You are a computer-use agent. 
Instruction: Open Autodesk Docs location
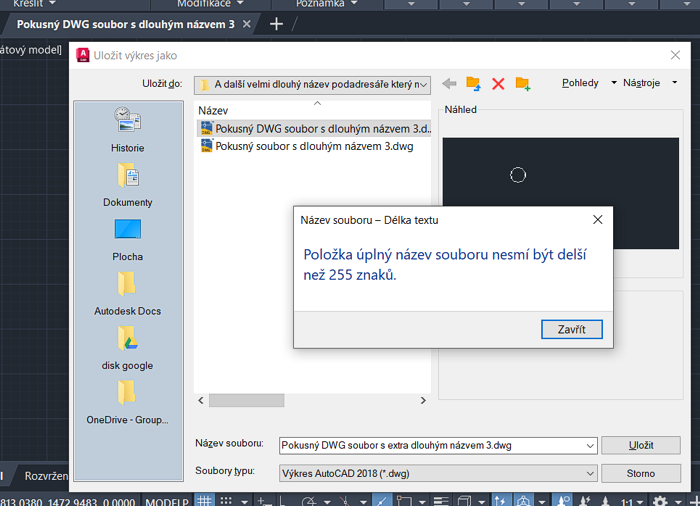tap(127, 293)
